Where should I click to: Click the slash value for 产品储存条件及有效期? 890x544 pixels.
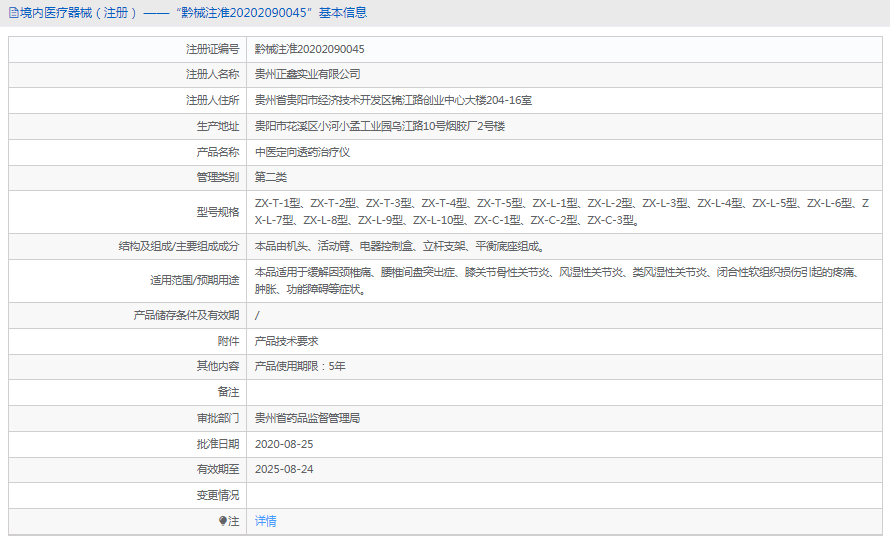click(257, 315)
